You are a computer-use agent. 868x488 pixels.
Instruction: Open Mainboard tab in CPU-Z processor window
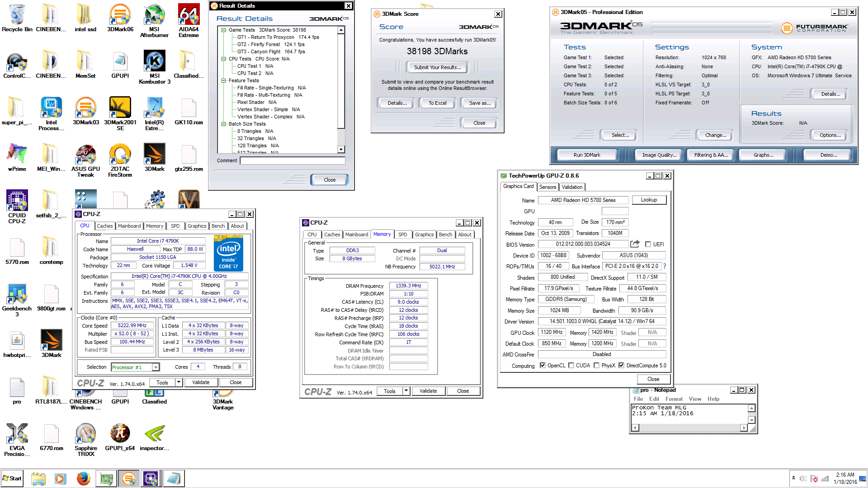pyautogui.click(x=129, y=226)
